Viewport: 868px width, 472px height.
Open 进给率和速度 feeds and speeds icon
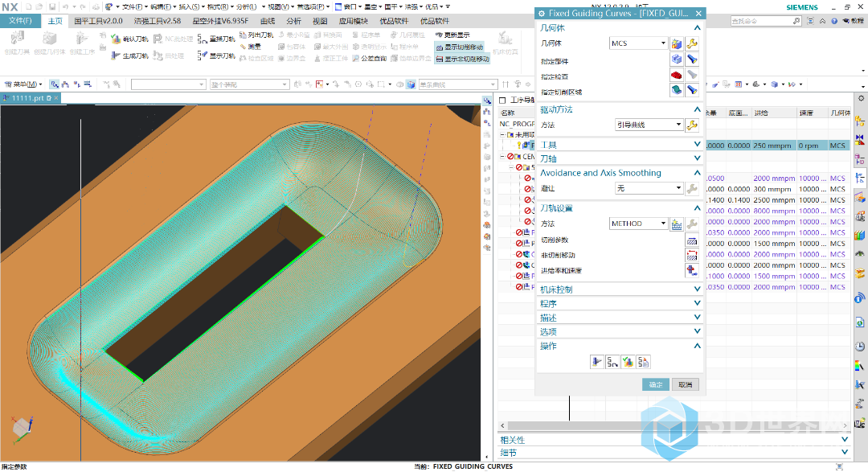[692, 271]
